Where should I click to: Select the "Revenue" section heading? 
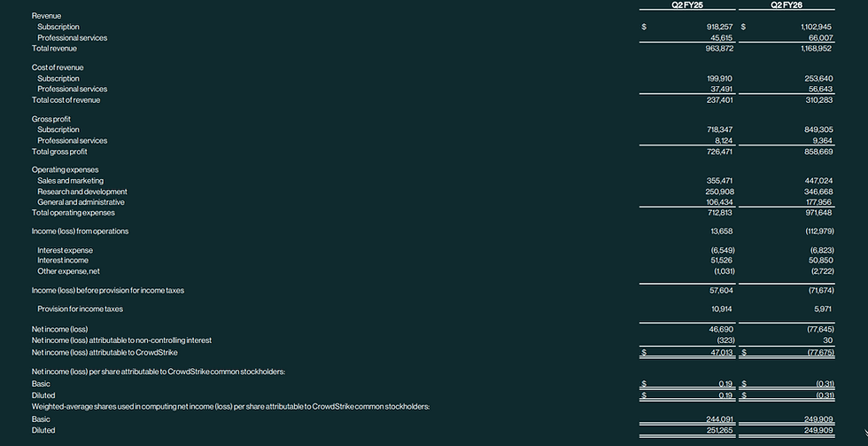[x=46, y=16]
